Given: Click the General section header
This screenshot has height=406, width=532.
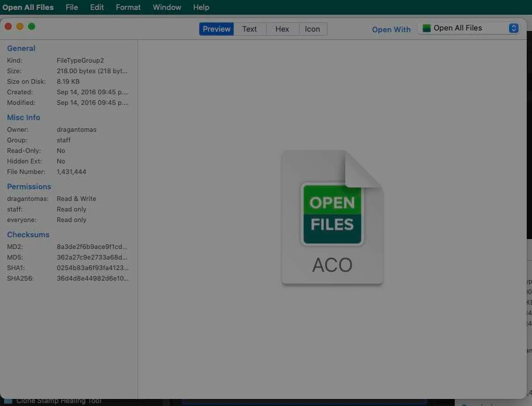Looking at the screenshot, I should 21,48.
